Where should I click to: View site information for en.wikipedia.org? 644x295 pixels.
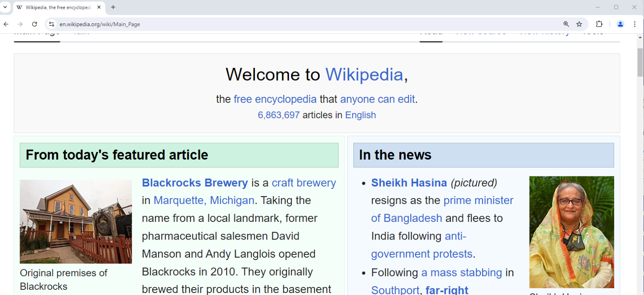point(52,24)
